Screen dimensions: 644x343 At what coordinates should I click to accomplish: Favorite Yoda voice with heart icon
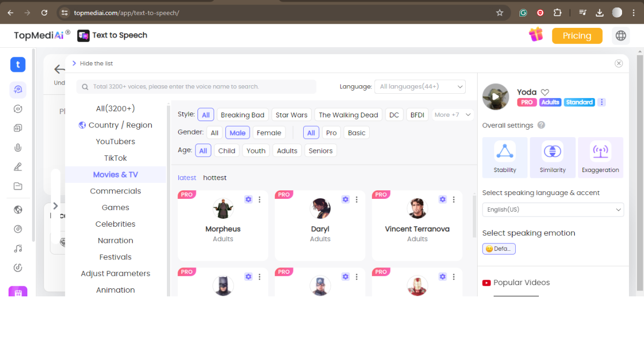click(x=545, y=92)
